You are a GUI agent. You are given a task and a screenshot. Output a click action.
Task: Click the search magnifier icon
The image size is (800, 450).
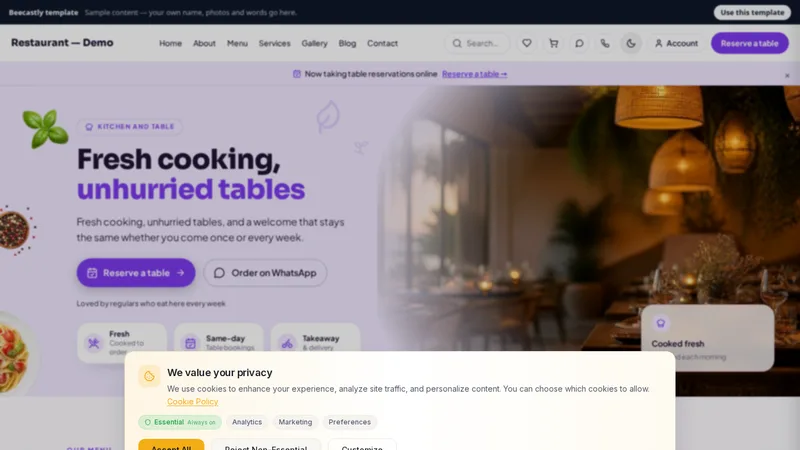(x=457, y=43)
